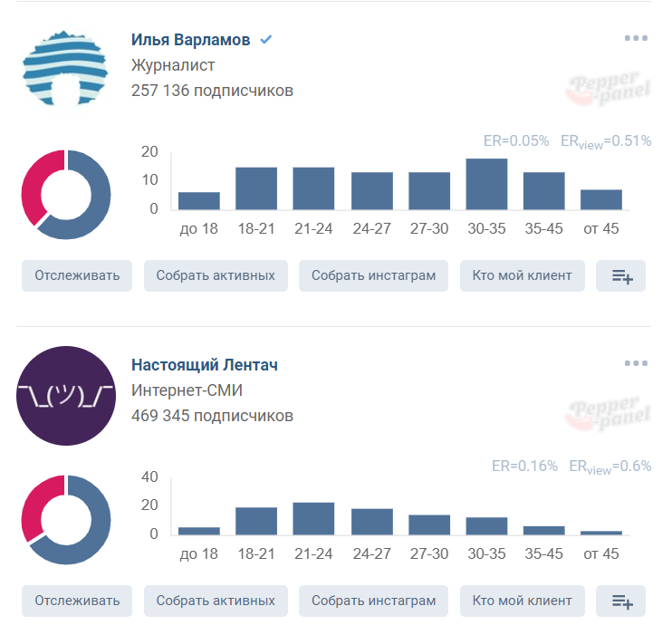Open the three-dot menu for Илья Варламов
This screenshot has height=635, width=672.
tap(636, 38)
